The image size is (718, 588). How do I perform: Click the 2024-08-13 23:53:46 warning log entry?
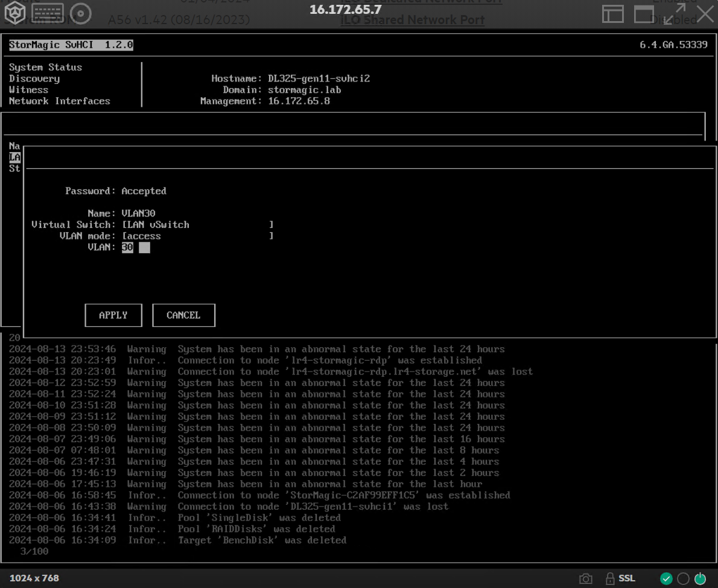(x=257, y=349)
